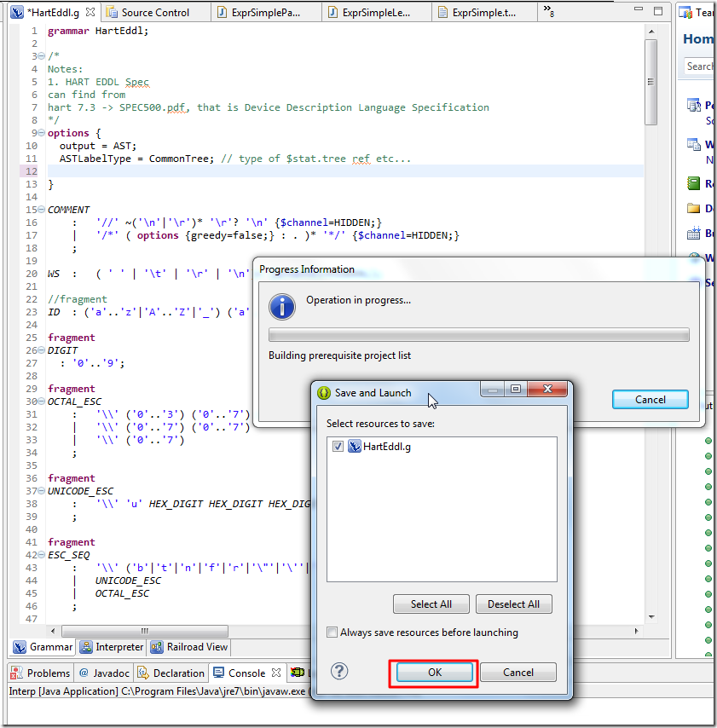
Task: Click the yellow folder icon in Team panel
Action: click(x=694, y=208)
